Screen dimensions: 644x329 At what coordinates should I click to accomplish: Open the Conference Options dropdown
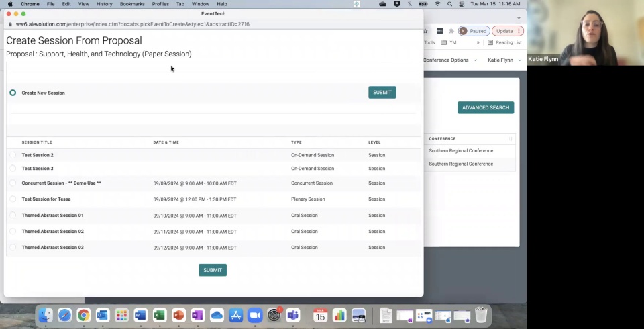tap(449, 60)
